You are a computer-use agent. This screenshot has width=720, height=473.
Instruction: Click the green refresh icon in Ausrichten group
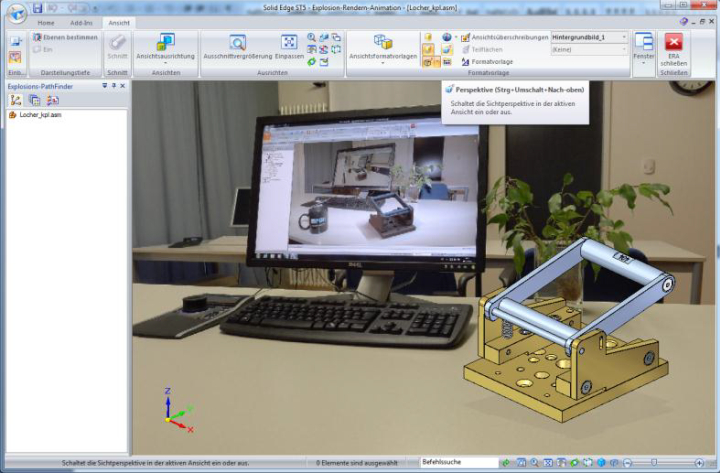point(311,62)
